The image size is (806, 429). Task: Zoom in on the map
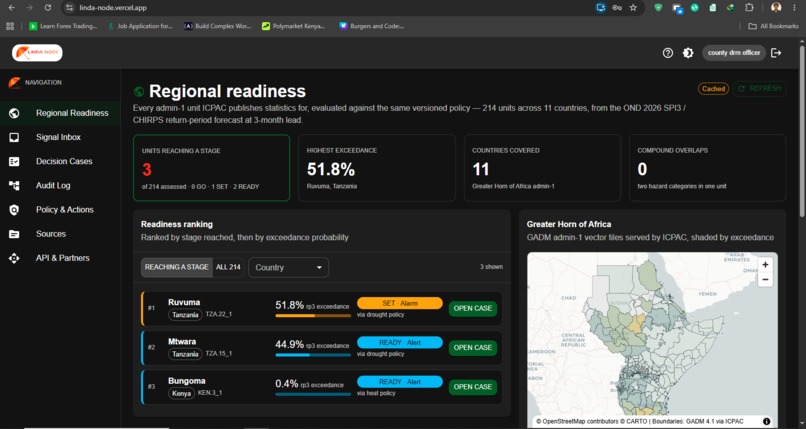click(765, 265)
